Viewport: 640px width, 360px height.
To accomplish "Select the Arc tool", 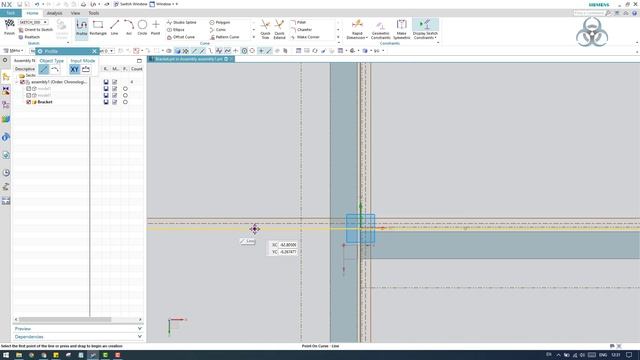I will (x=129, y=28).
